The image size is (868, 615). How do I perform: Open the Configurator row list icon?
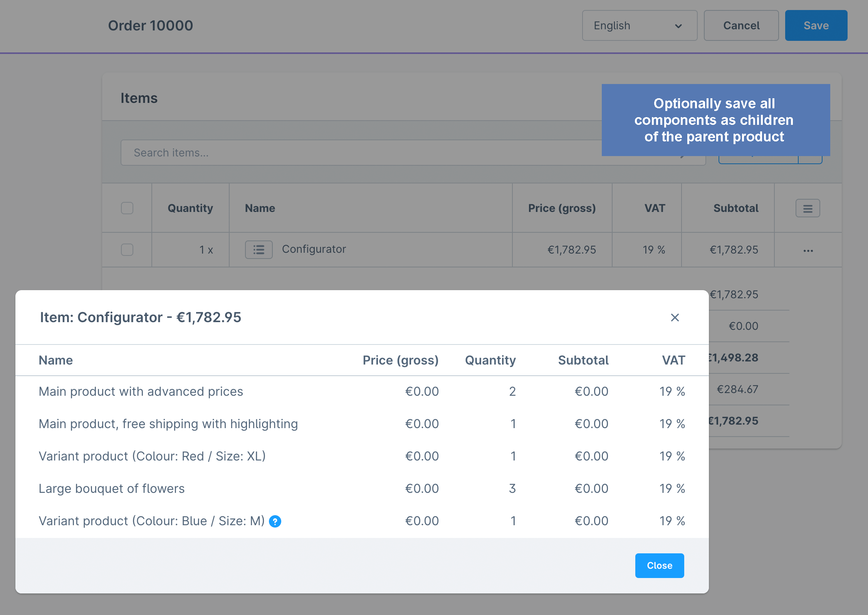tap(259, 250)
